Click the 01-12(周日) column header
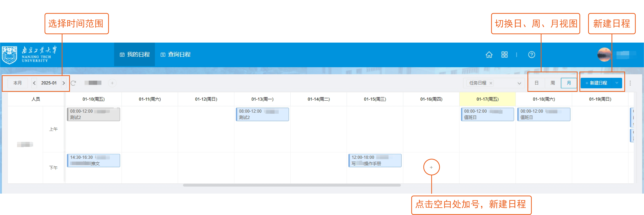This screenshot has height=215, width=644. click(206, 99)
